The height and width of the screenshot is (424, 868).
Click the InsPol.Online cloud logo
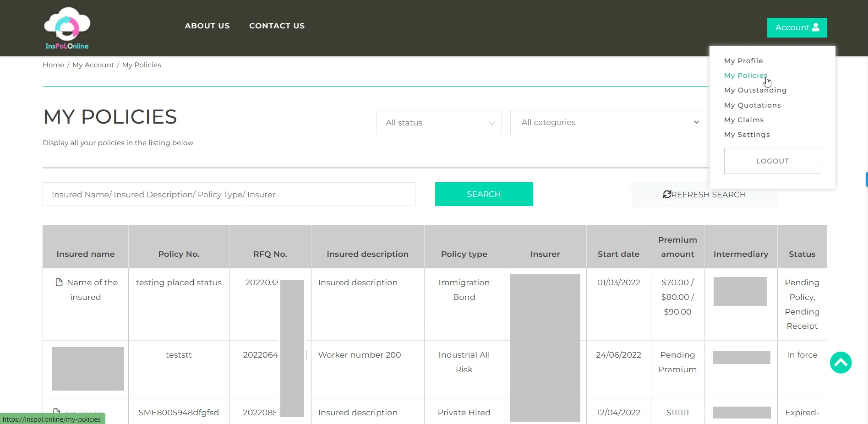[x=67, y=28]
